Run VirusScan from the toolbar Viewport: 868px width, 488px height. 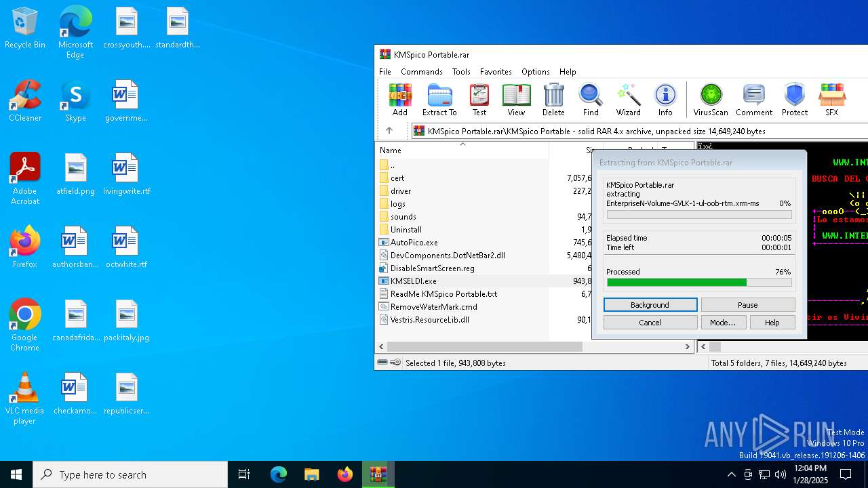[x=711, y=100]
